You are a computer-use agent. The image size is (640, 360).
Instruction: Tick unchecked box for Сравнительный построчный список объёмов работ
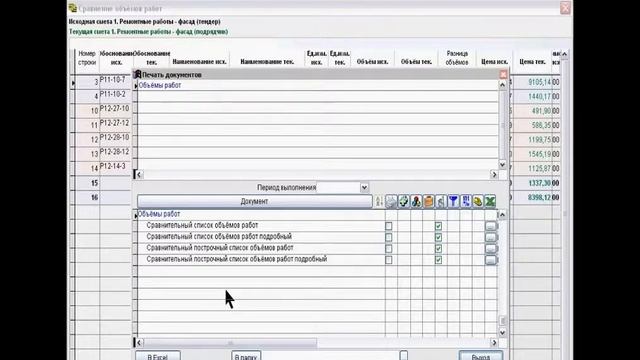[x=389, y=249]
